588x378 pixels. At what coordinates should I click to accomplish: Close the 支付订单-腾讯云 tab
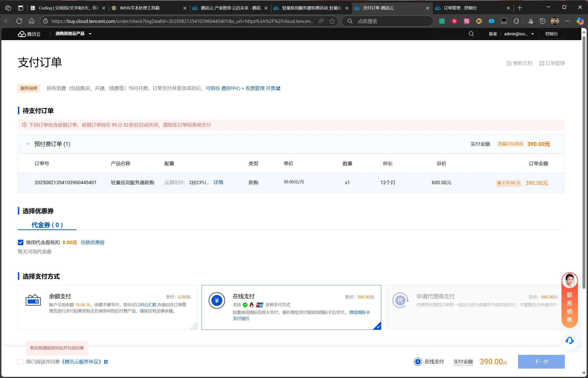coord(428,8)
